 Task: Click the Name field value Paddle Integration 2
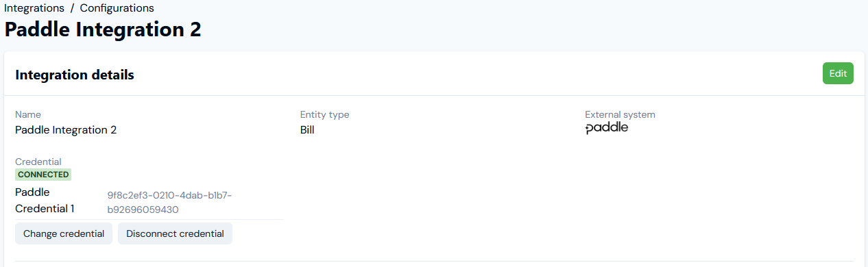pos(66,129)
